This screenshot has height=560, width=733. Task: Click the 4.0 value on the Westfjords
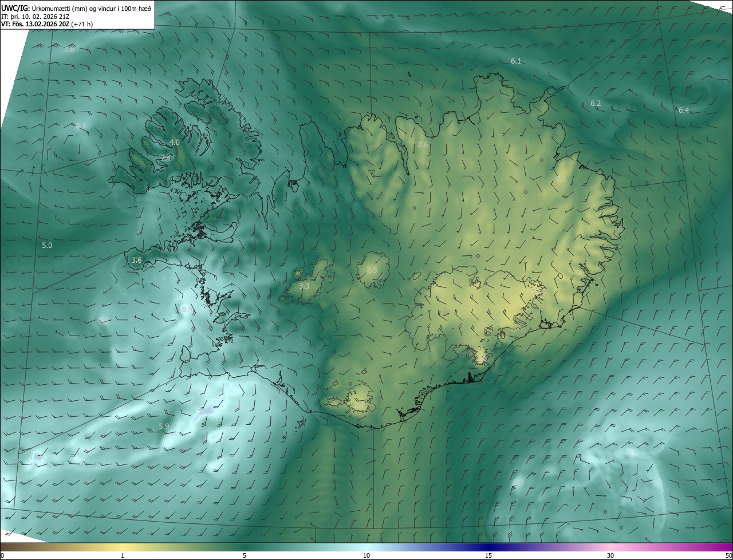175,142
